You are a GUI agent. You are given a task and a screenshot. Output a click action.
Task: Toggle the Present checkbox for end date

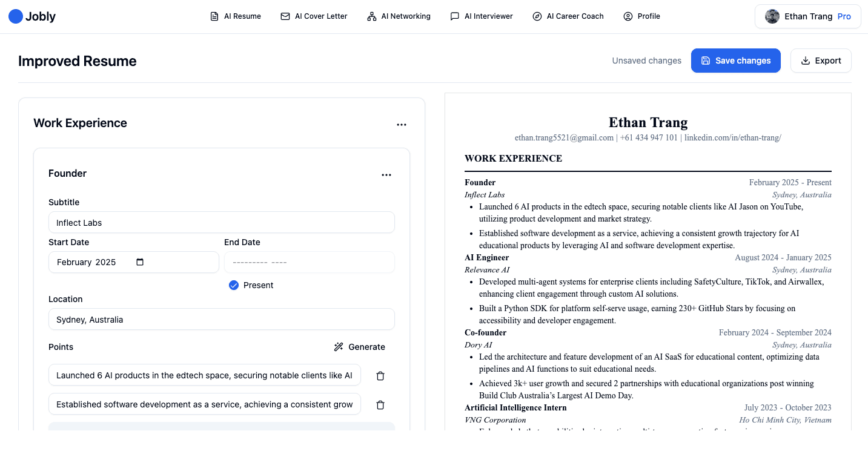(x=234, y=285)
